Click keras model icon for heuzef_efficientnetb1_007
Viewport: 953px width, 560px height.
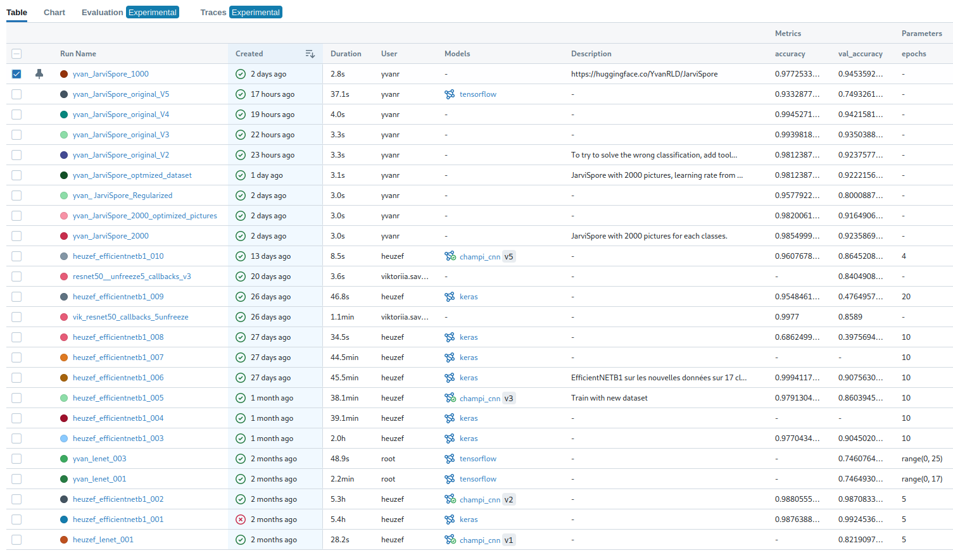coord(450,358)
